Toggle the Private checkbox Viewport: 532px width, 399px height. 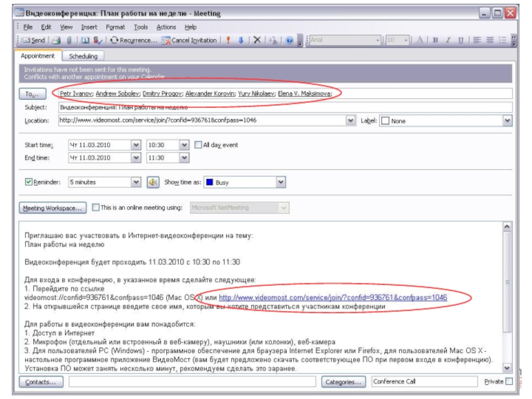(x=509, y=381)
